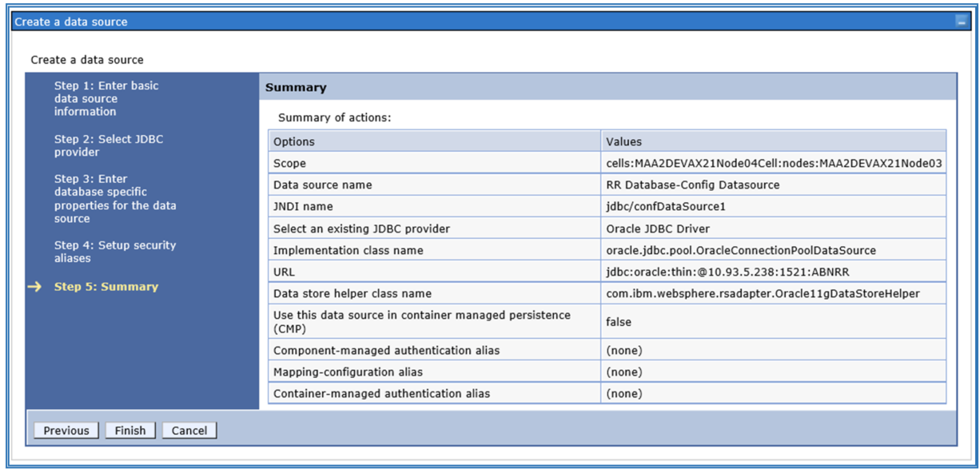Open Step 3: database specific properties

(x=115, y=199)
